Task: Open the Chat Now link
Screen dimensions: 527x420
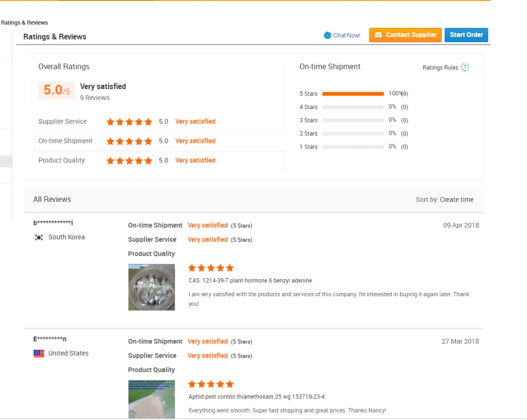Action: pyautogui.click(x=346, y=35)
